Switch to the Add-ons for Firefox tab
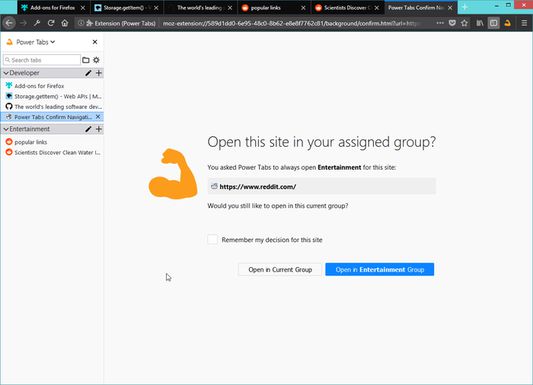This screenshot has height=385, width=533. [53, 7]
